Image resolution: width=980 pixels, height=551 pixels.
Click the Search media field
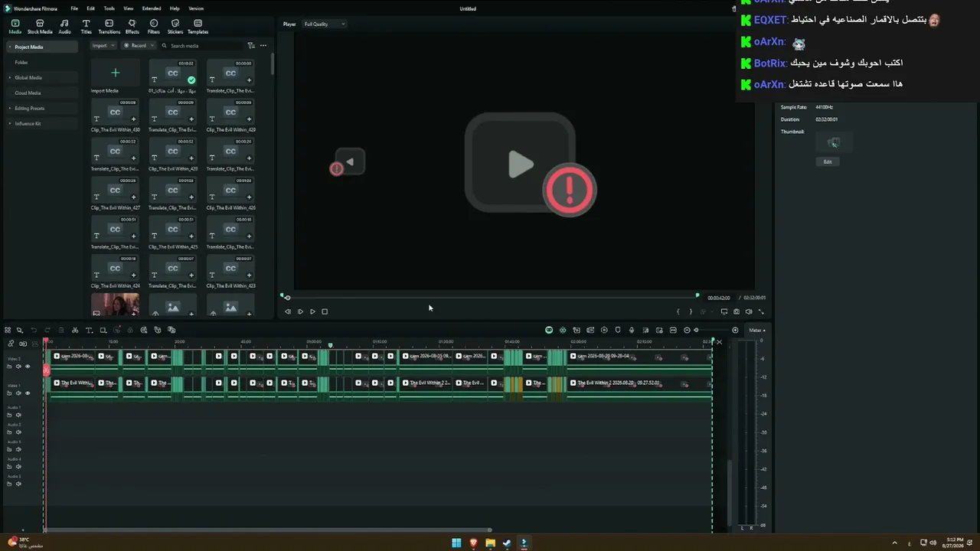pyautogui.click(x=203, y=46)
